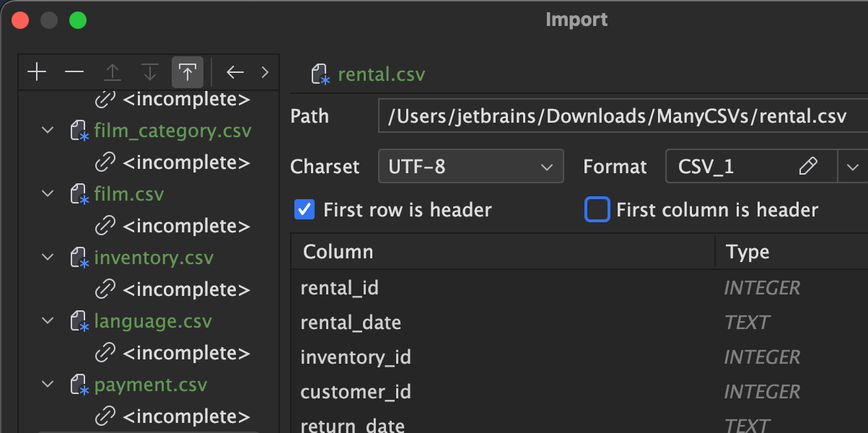
Task: Click the link icon under film.csv
Action: (x=105, y=226)
